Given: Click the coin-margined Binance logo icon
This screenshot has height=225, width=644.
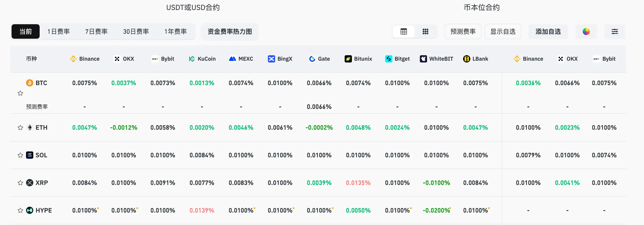Looking at the screenshot, I should coord(517,59).
